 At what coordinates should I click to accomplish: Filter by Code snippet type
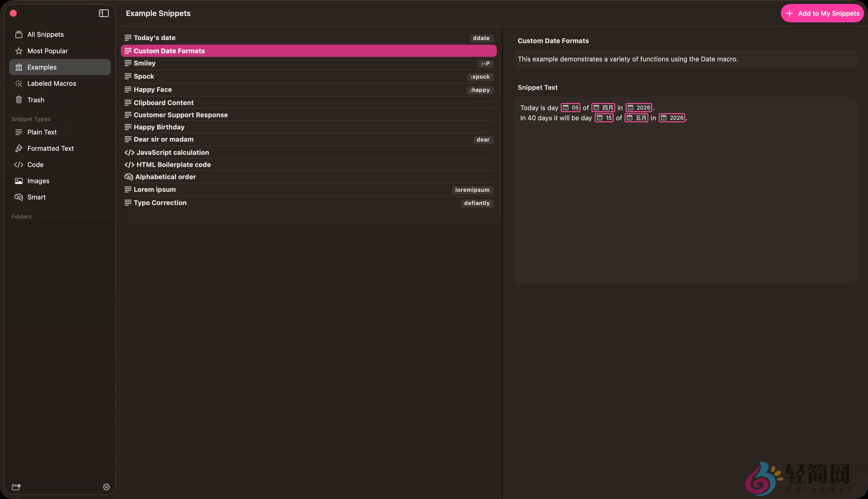pos(35,164)
